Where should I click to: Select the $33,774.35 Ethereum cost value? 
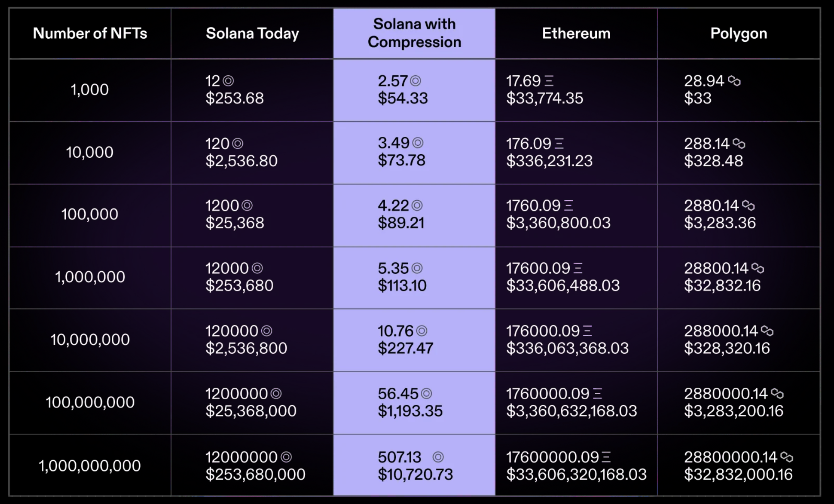544,98
